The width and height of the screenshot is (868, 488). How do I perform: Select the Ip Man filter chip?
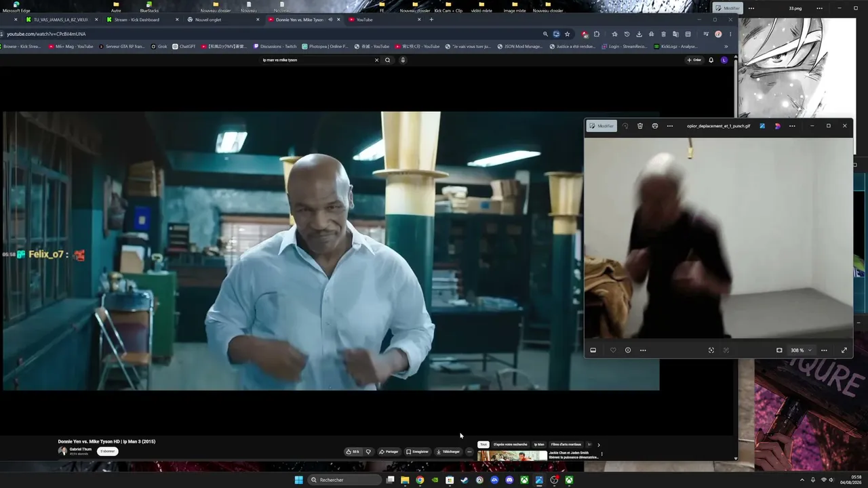click(539, 445)
